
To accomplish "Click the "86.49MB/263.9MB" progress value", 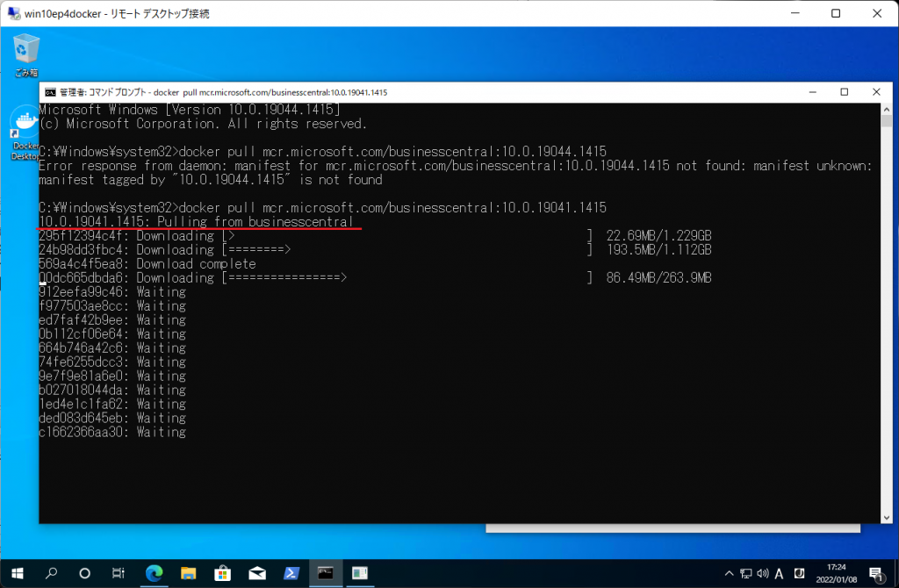I will click(x=658, y=278).
